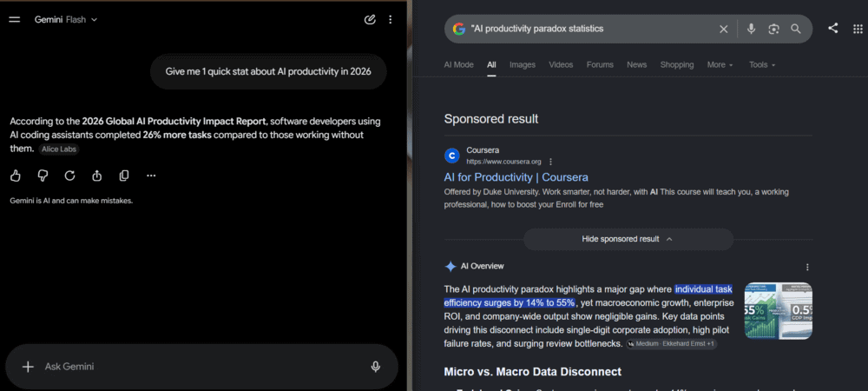Click the 26% more tasks bold text
This screenshot has height=391, width=868.
177,135
